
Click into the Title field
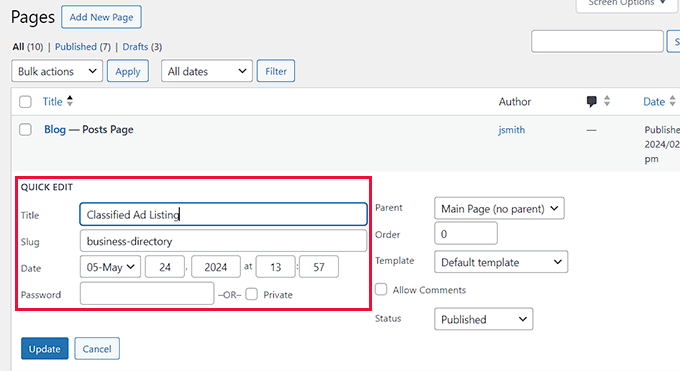click(x=223, y=214)
